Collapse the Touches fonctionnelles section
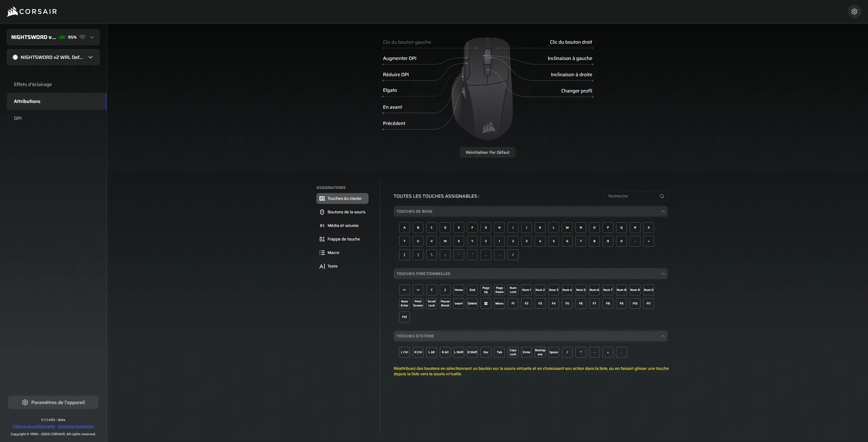Viewport: 868px width, 442px height. point(663,274)
